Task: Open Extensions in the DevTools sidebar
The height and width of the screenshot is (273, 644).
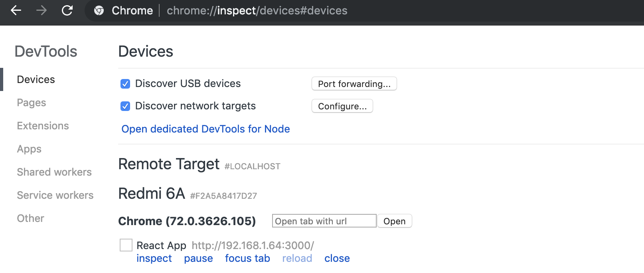Action: [x=43, y=126]
